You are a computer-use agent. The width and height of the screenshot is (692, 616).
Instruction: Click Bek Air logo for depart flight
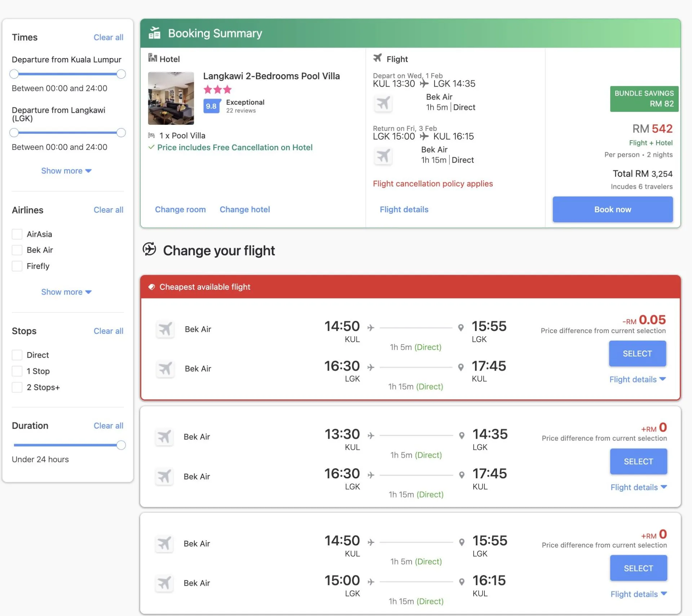pyautogui.click(x=383, y=103)
